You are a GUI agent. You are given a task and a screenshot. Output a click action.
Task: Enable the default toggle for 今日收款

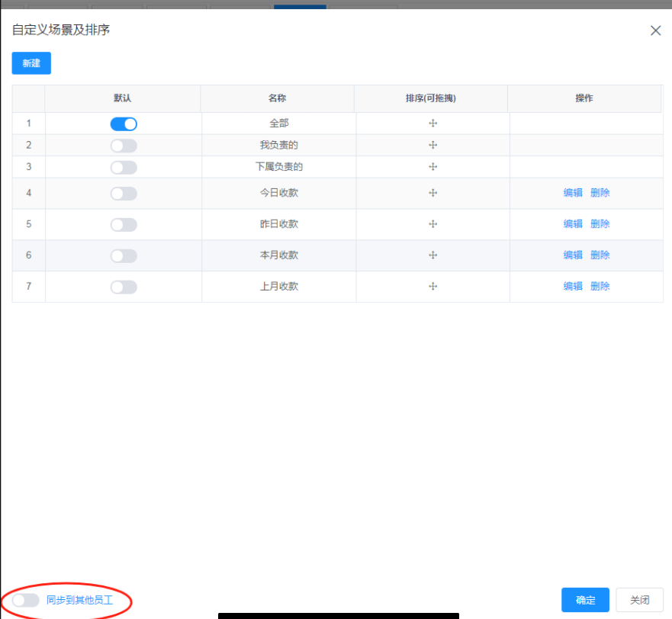(123, 192)
